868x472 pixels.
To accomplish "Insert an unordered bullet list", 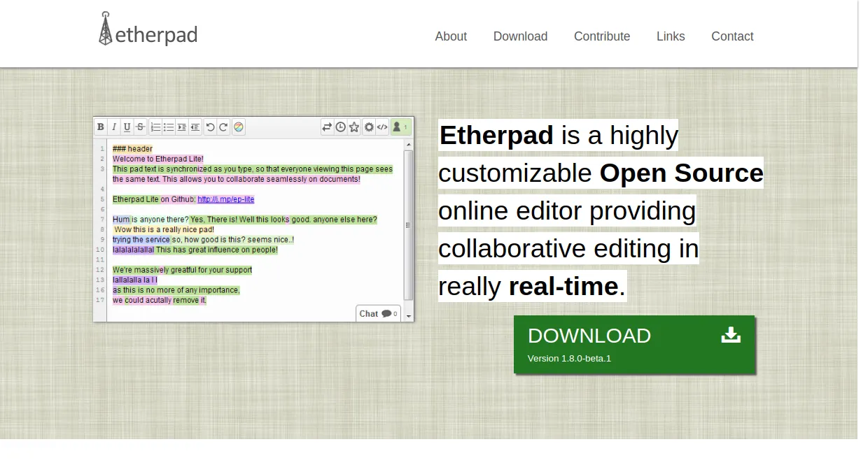I will pyautogui.click(x=169, y=127).
